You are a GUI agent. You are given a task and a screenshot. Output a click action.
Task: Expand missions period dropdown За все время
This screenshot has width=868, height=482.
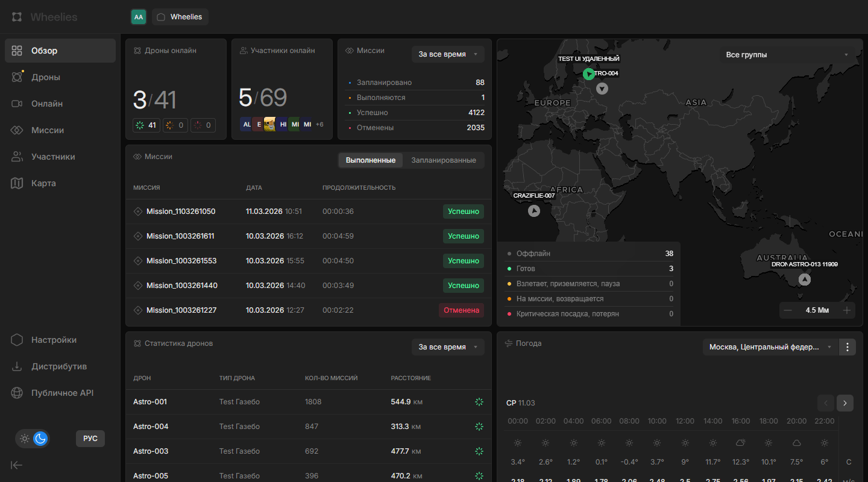448,54
